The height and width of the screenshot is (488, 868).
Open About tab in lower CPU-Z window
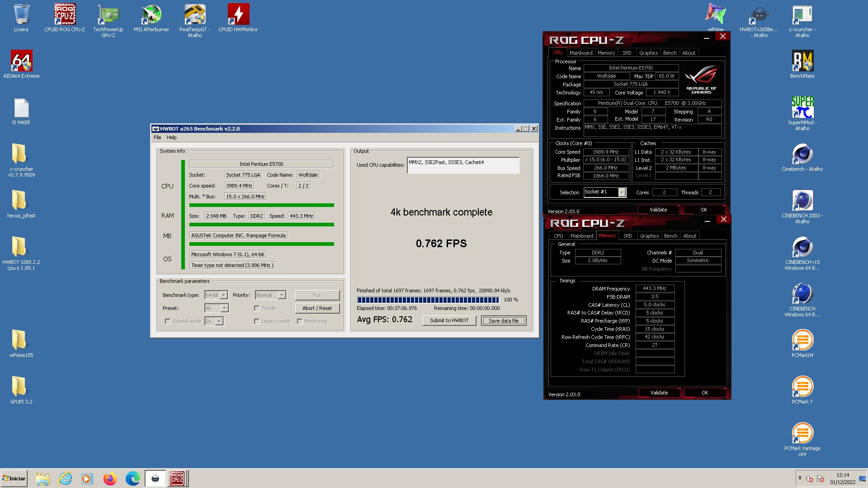tap(689, 236)
